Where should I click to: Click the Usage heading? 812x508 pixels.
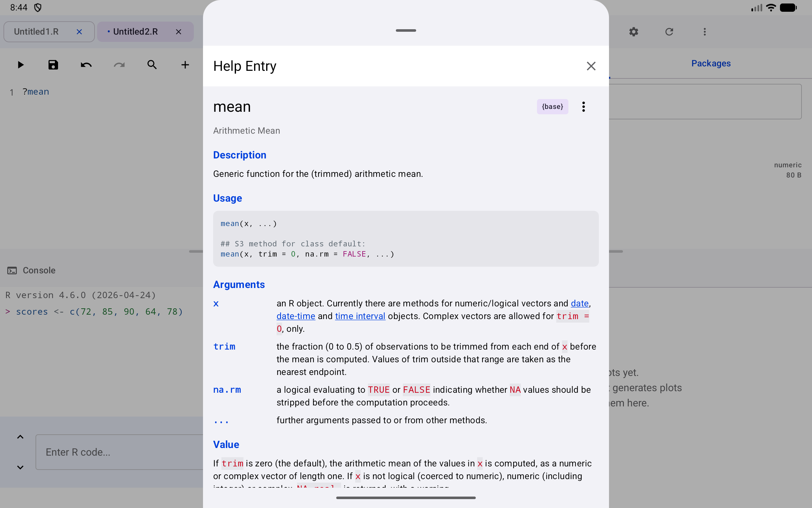coord(227,198)
